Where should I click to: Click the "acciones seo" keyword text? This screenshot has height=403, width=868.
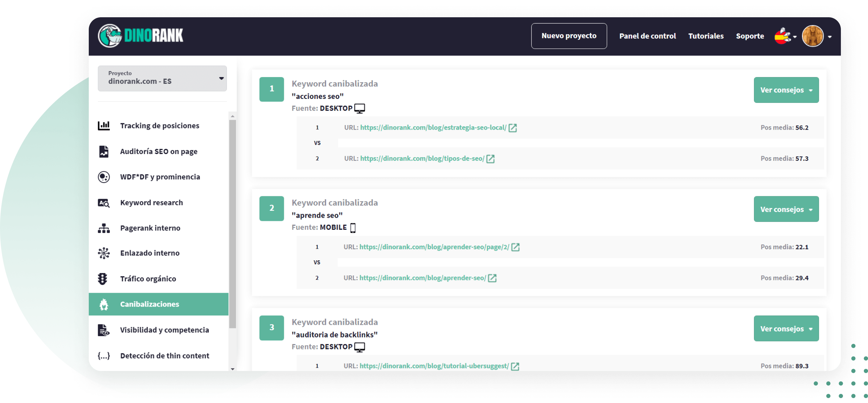tap(318, 96)
